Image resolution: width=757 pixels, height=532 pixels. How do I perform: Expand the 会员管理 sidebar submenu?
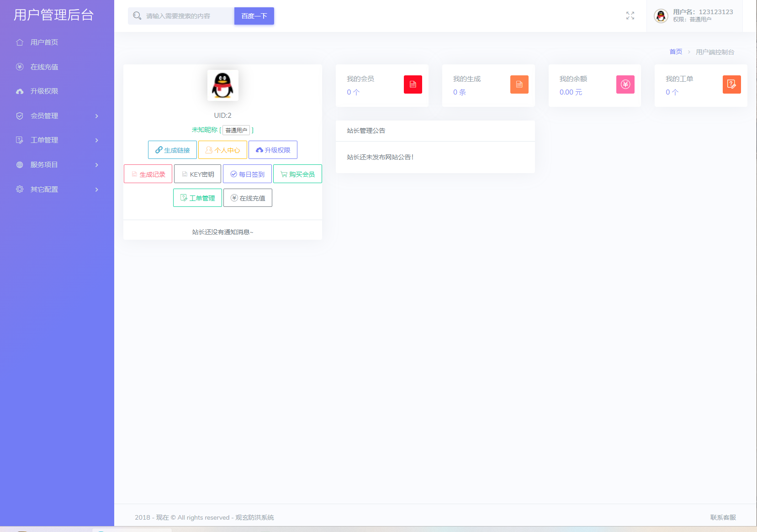point(57,116)
